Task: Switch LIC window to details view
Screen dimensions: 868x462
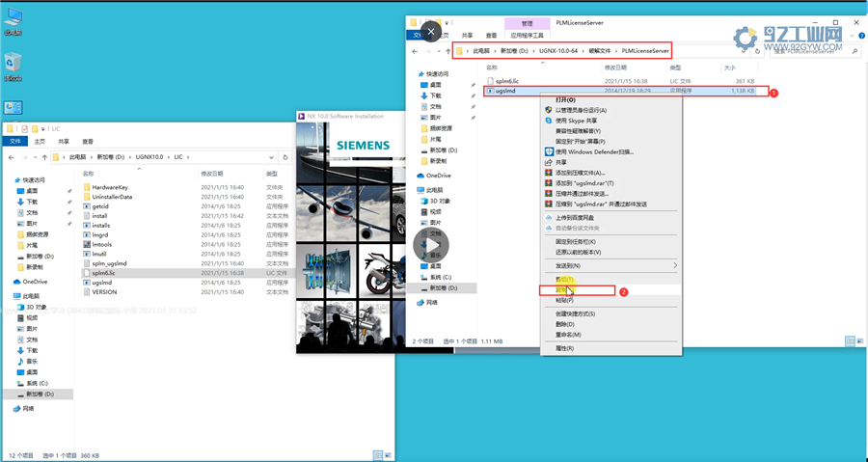Action: (377, 455)
